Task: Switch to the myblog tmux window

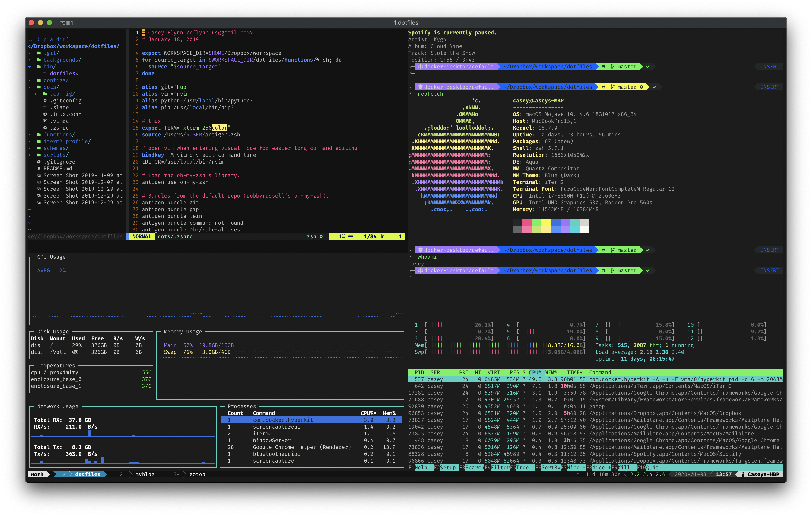Action: click(145, 474)
